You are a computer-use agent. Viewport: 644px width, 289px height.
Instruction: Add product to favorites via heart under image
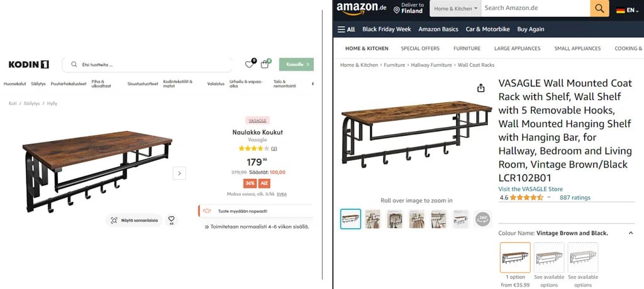pos(171,220)
